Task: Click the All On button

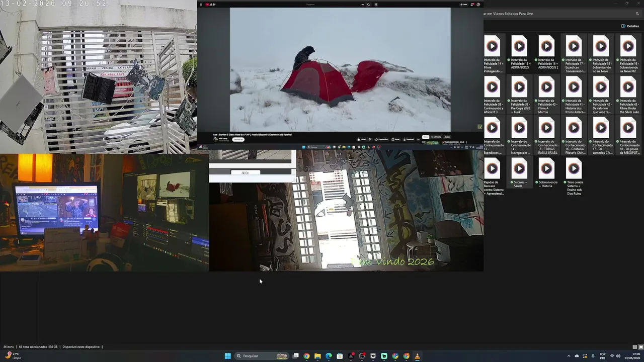Action: 245,172
